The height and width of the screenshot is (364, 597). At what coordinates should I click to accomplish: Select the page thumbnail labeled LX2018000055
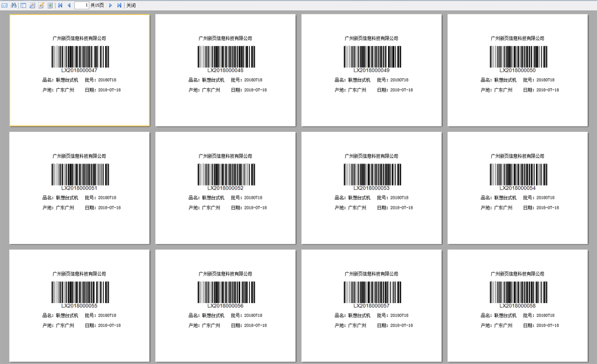pyautogui.click(x=79, y=306)
